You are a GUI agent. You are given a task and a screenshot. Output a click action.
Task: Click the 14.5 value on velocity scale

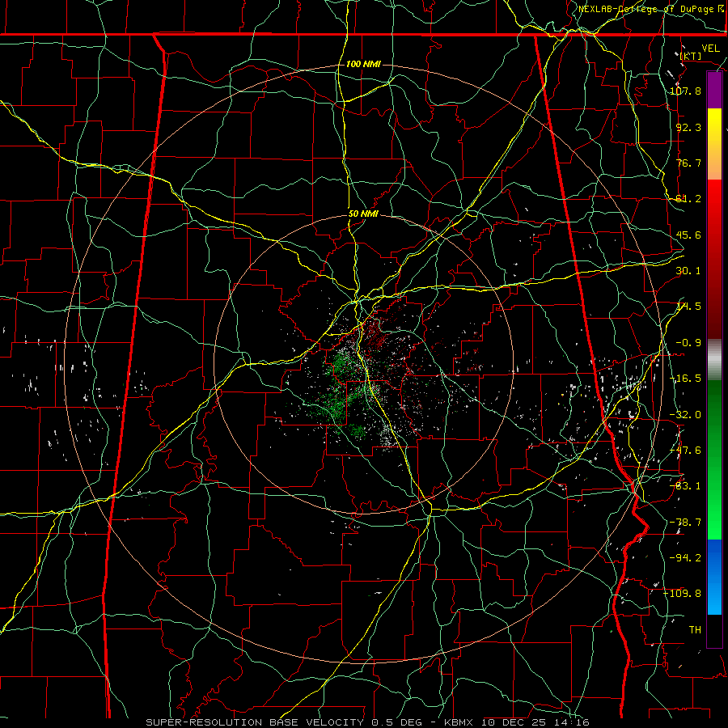click(x=688, y=307)
